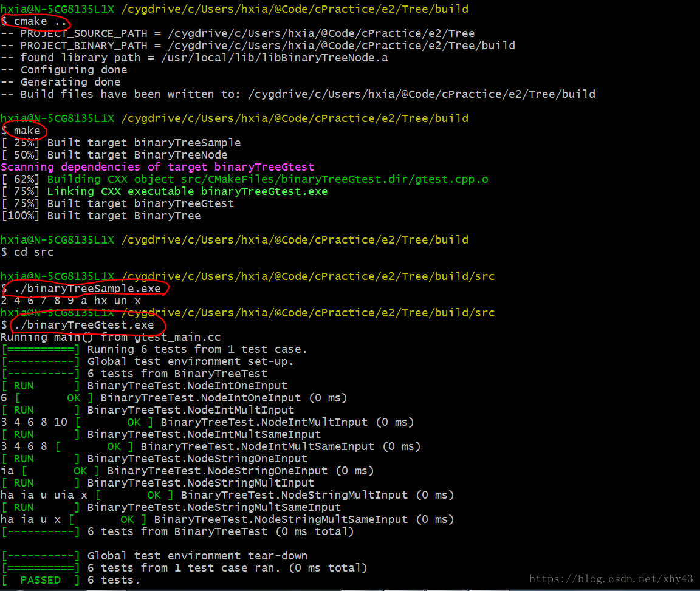Screen dimensions: 700x591
Task: Click the PROJECT_SOURCE_PATH output line
Action: (x=238, y=33)
